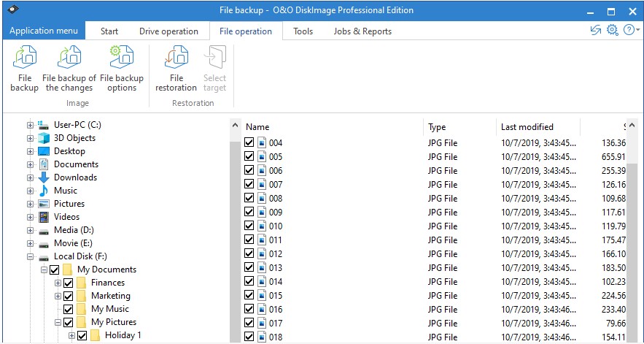Uncheck the checkbox for file 017
The image size is (644, 344).
(x=249, y=323)
